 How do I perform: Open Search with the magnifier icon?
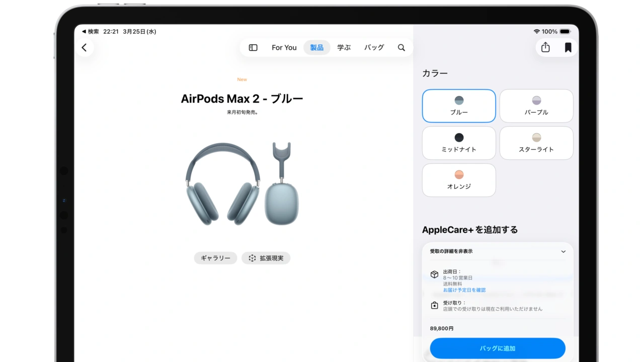[401, 47]
